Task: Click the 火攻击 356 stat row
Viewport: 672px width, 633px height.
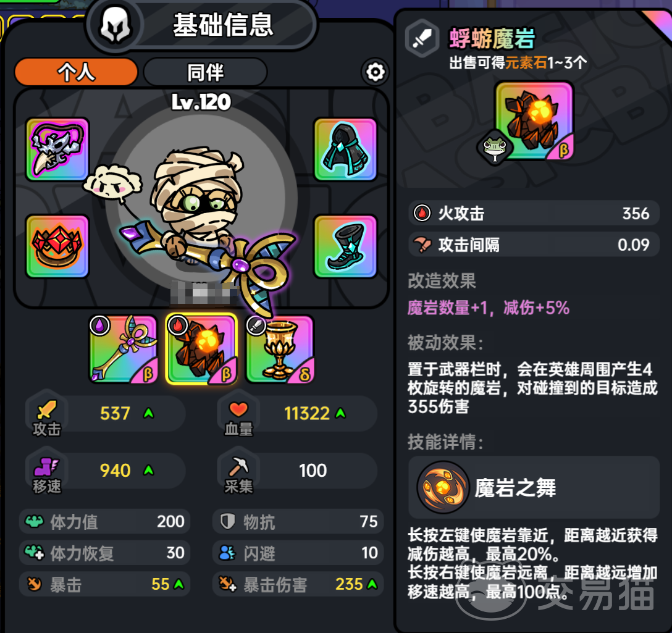Action: [534, 213]
